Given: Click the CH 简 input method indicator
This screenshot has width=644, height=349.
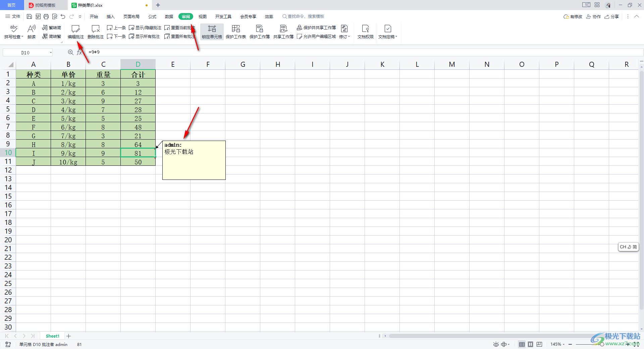Looking at the screenshot, I should (x=628, y=247).
